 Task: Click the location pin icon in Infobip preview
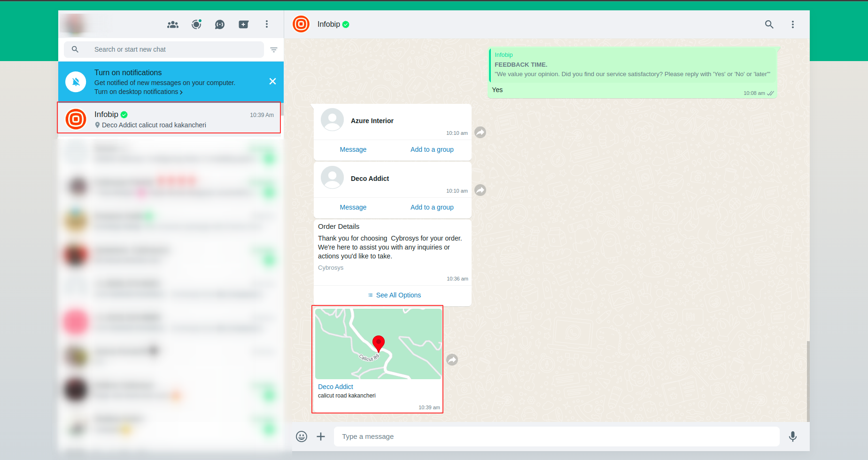coord(97,125)
